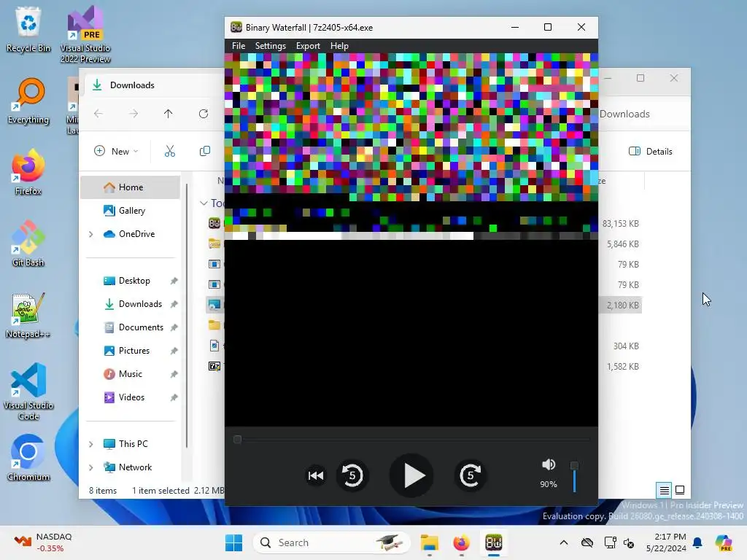Show hidden system tray icons
This screenshot has height=560, width=747.
(x=564, y=542)
